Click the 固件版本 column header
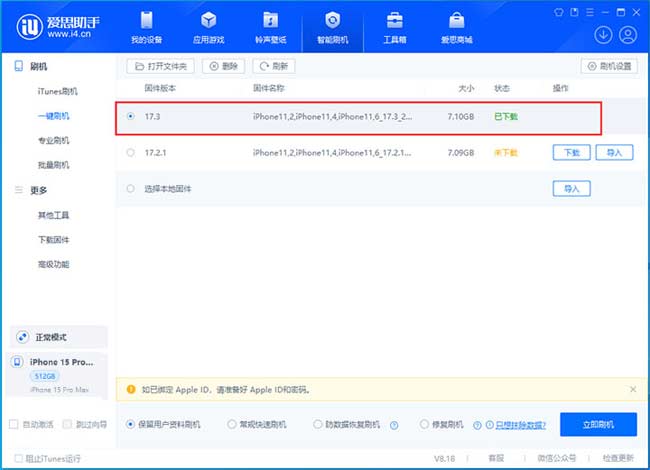Viewport: 650px width, 470px height. click(x=160, y=88)
